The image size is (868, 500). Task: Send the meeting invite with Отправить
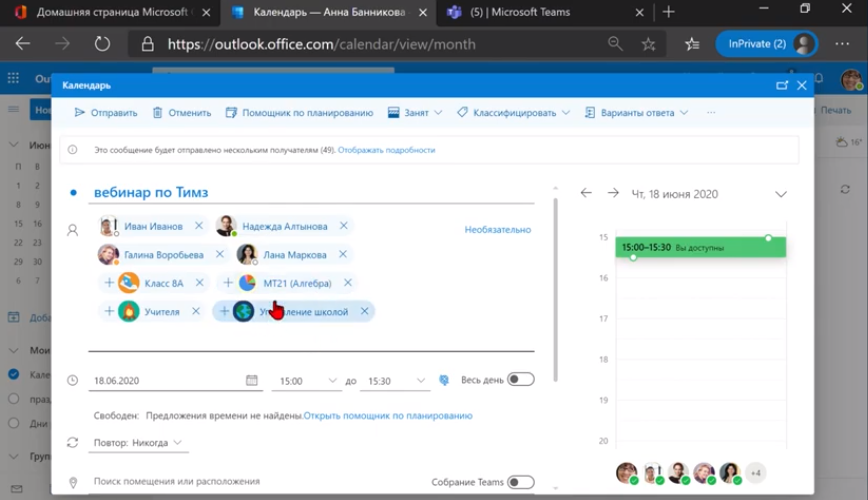[x=106, y=112]
